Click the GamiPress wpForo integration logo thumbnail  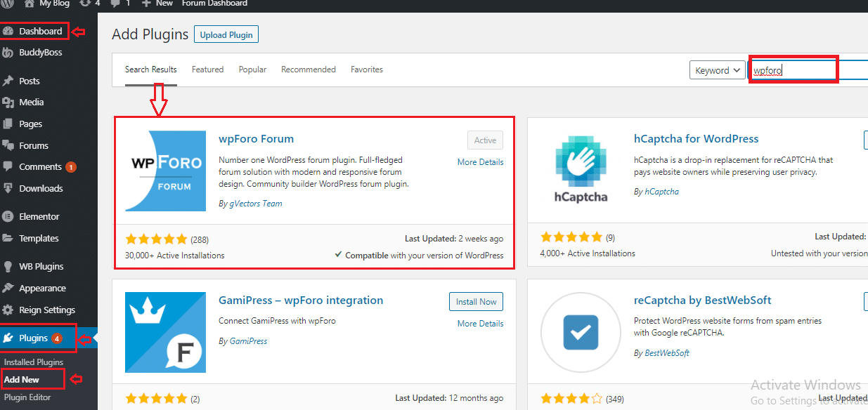click(165, 332)
